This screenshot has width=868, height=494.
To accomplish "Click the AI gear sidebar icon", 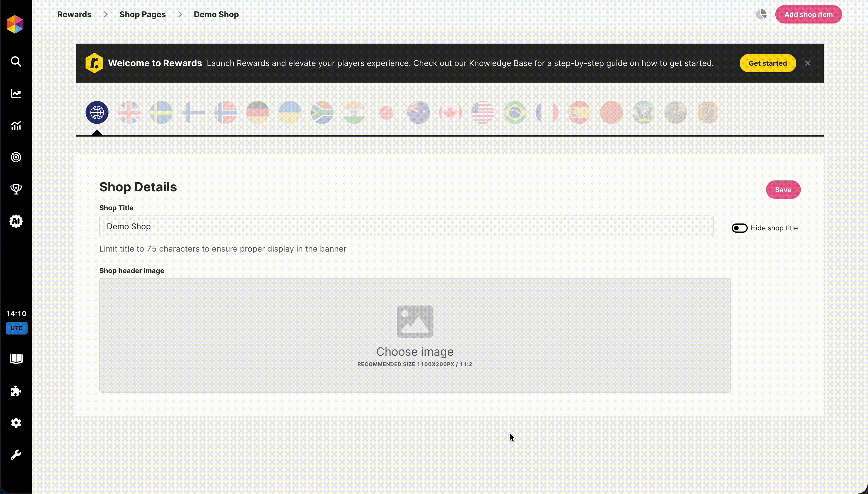I will tap(16, 221).
